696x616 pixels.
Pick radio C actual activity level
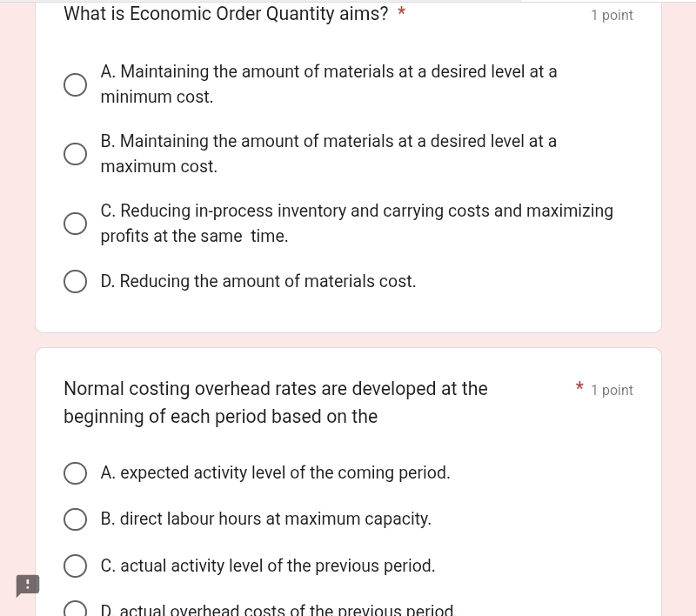point(76,566)
